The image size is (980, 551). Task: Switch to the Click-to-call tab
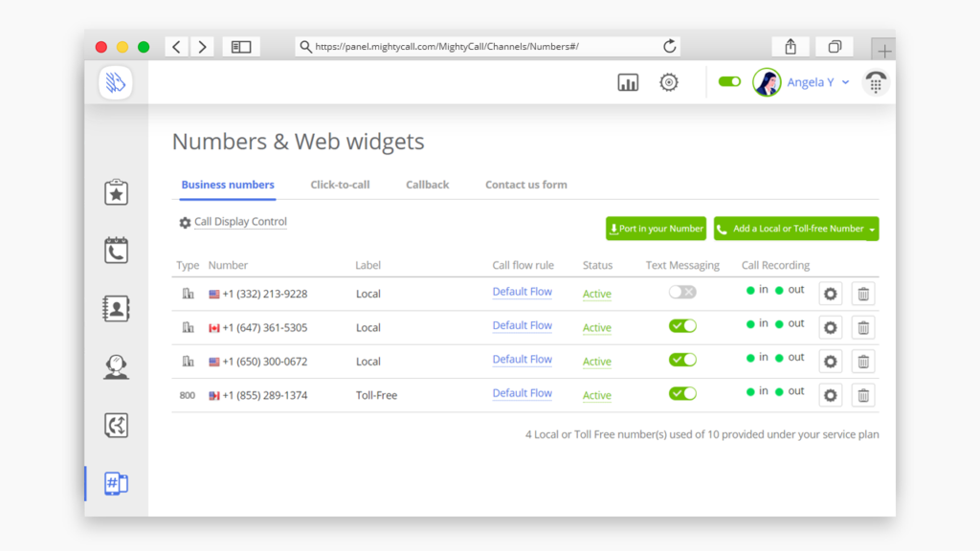pyautogui.click(x=340, y=185)
